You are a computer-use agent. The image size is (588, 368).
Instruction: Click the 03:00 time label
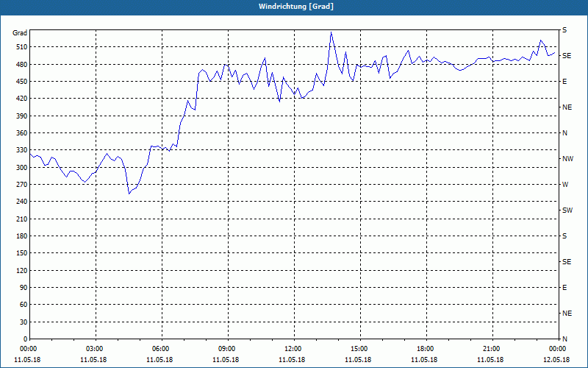(96, 349)
